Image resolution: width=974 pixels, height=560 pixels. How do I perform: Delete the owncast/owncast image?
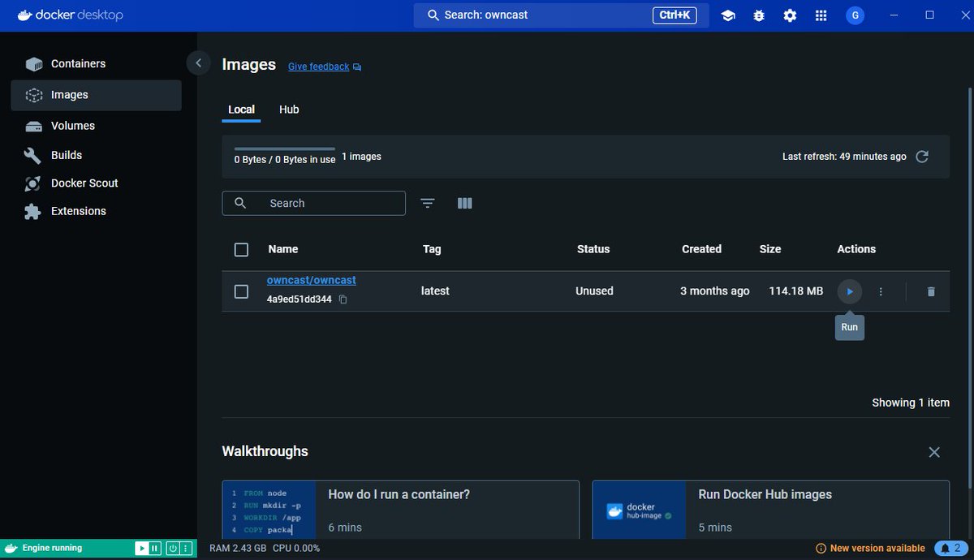(x=931, y=291)
